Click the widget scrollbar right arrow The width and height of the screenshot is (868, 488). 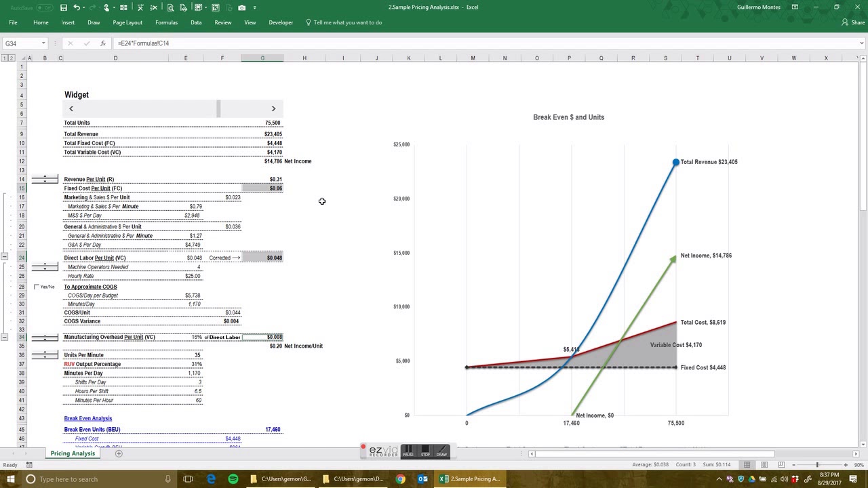click(x=273, y=108)
